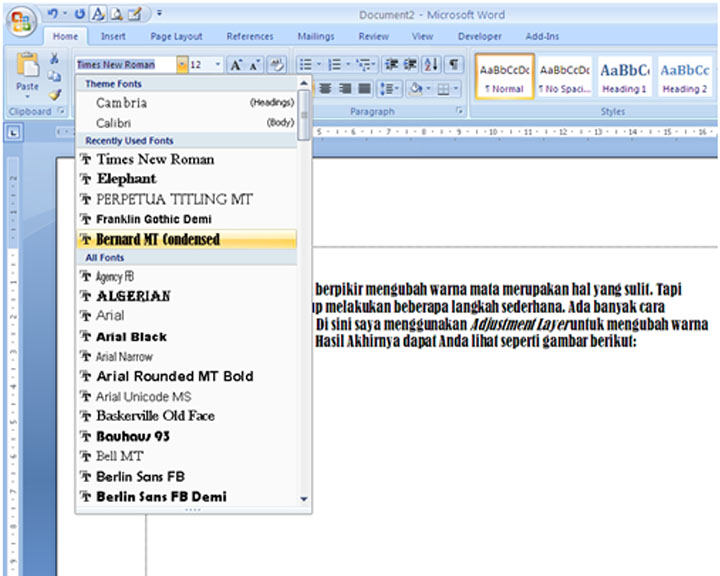
Task: Click the Multilevel List icon
Action: click(x=363, y=65)
